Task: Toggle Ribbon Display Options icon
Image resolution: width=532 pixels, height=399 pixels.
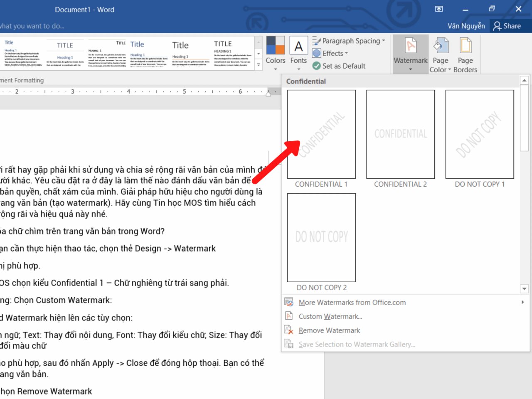Action: [439, 9]
